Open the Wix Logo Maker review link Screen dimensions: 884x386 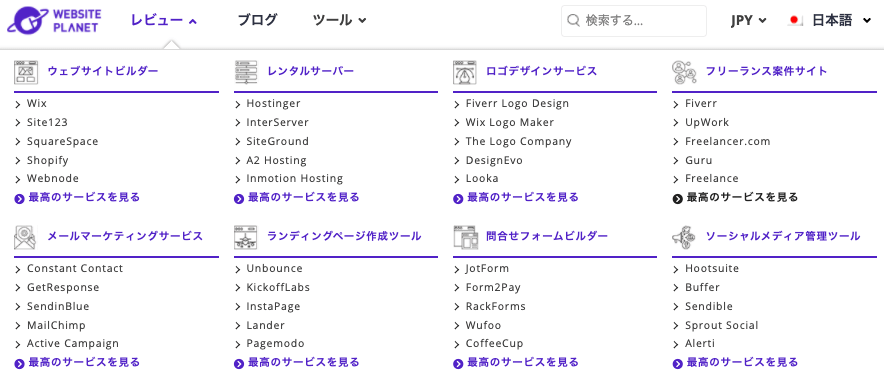pyautogui.click(x=510, y=122)
